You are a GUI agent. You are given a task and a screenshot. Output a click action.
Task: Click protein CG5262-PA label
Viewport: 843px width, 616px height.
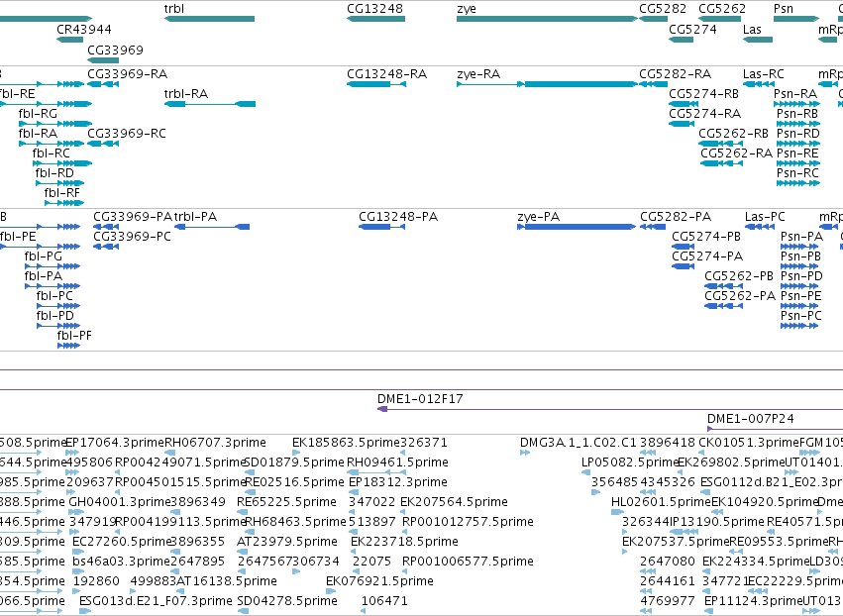740,296
